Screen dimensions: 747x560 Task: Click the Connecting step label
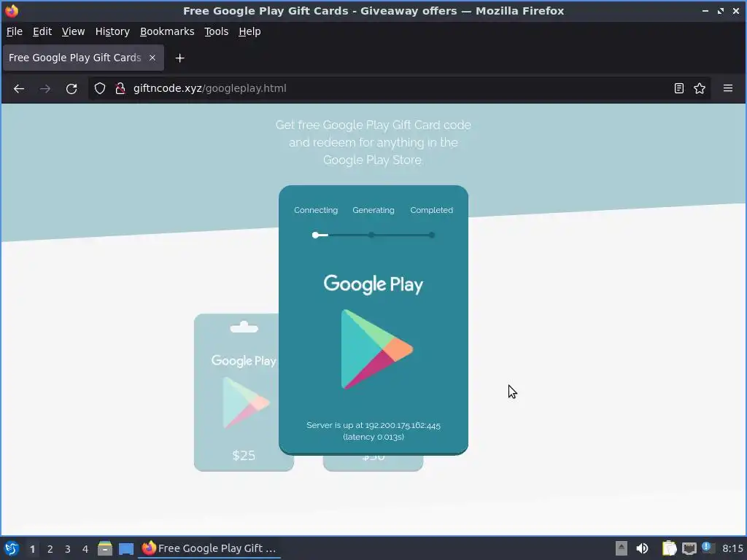(x=316, y=210)
